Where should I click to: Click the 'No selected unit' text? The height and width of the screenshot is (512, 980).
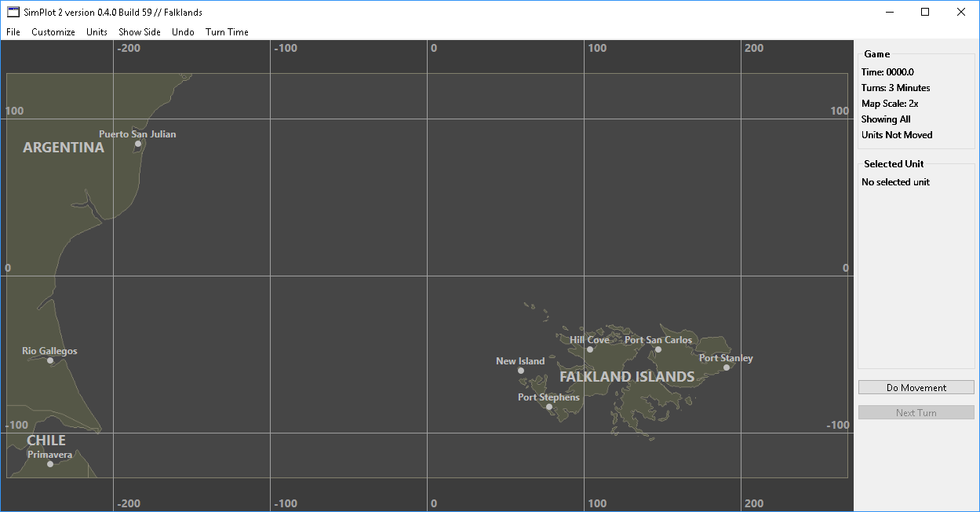(x=895, y=182)
